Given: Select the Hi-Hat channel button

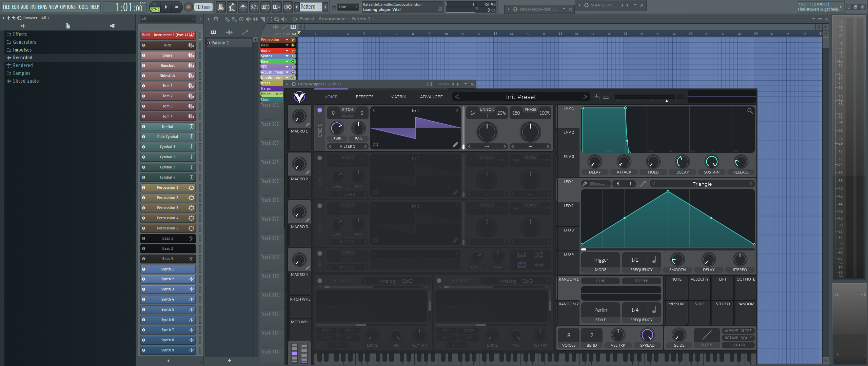Looking at the screenshot, I should (168, 126).
